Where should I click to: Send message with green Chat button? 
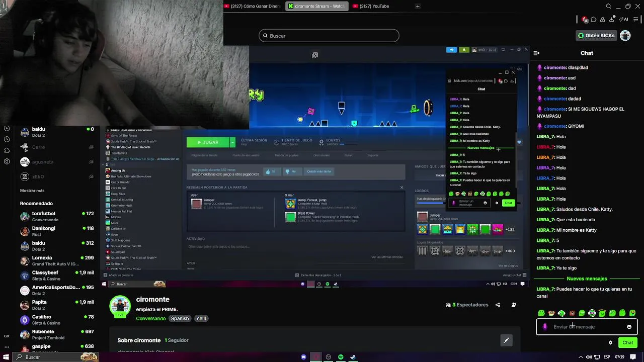tap(627, 342)
